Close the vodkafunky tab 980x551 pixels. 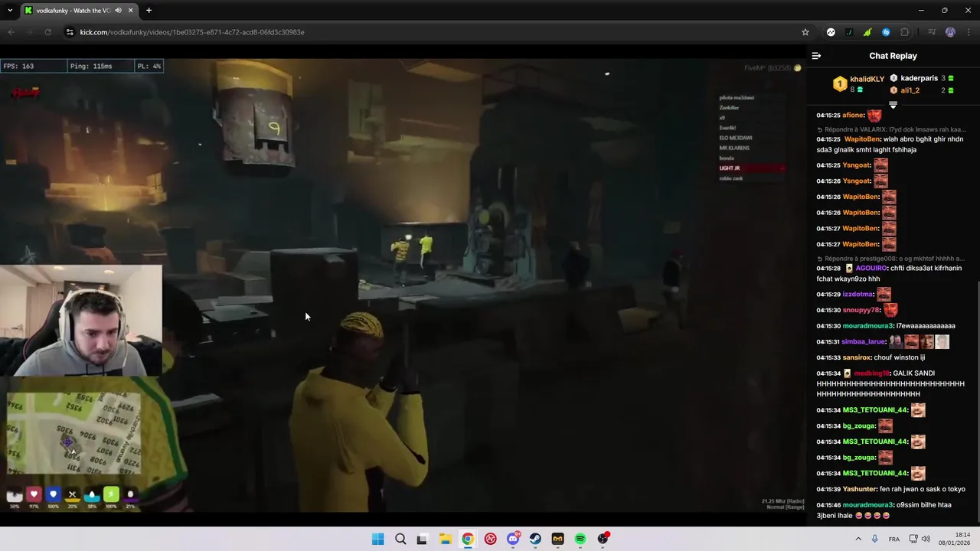point(131,11)
